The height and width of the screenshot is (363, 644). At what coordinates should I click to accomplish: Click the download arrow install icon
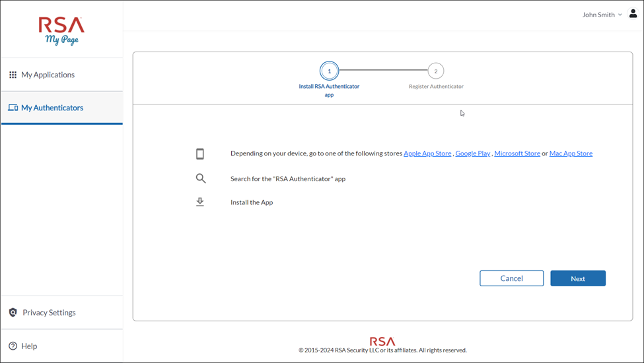(200, 202)
